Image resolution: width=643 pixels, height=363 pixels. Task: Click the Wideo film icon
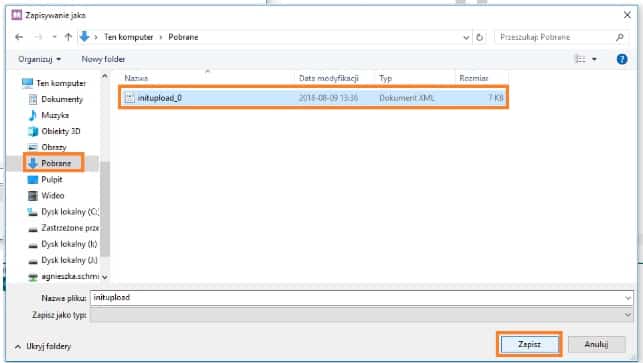(x=33, y=196)
